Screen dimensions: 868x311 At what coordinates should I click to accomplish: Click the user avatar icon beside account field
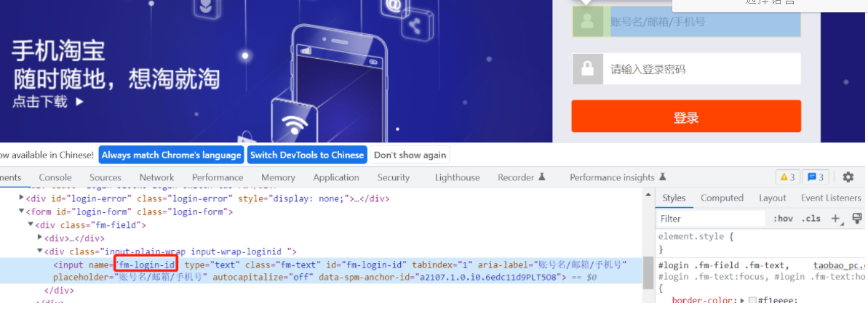587,22
